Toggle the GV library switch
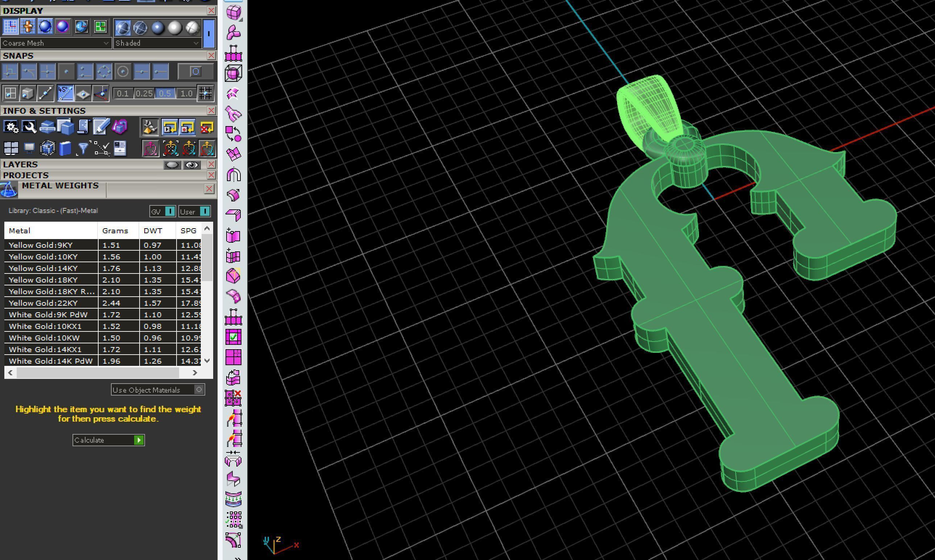Image resolution: width=935 pixels, height=560 pixels. (x=162, y=211)
